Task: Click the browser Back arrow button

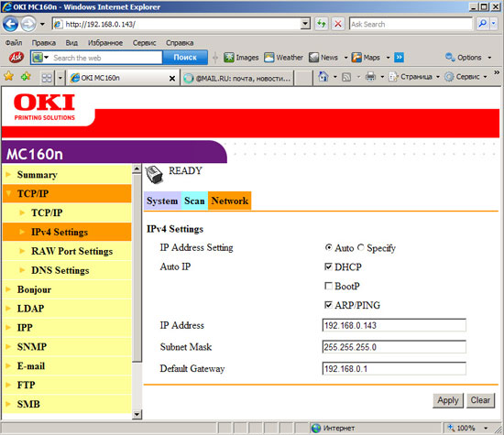Action: [10, 24]
